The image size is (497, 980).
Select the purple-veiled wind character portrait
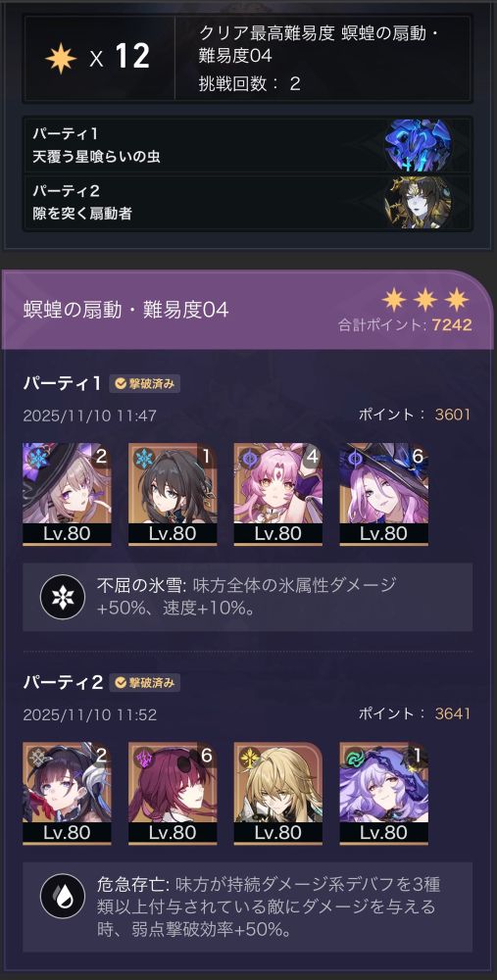[384, 793]
